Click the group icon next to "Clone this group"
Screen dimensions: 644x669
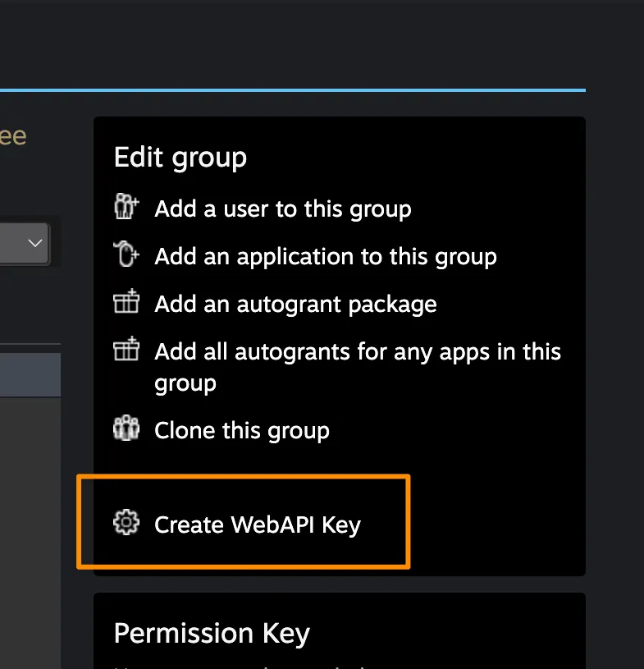tap(126, 429)
